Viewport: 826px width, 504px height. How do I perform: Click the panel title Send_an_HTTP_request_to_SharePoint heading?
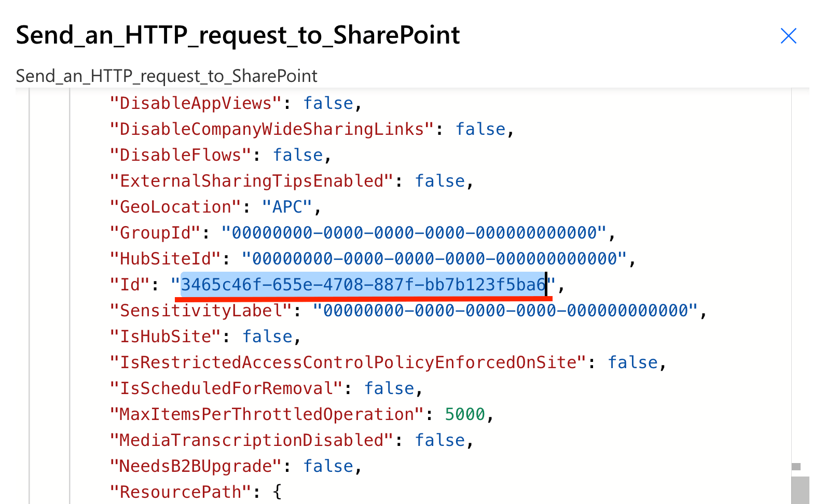[x=238, y=35]
